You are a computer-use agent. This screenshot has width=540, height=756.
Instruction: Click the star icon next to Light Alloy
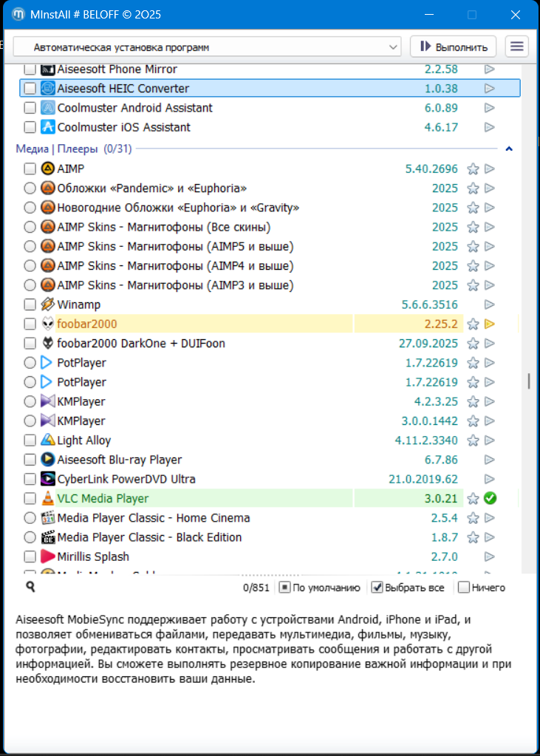474,440
